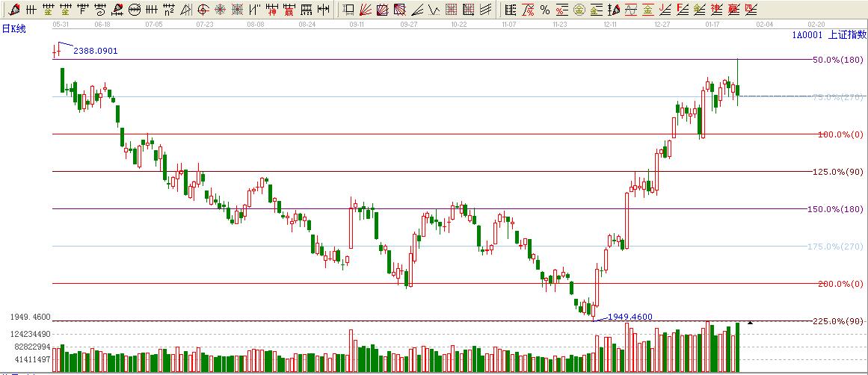This screenshot has width=868, height=375.
Task: Select the zigzag wave line tool
Action: click(434, 10)
